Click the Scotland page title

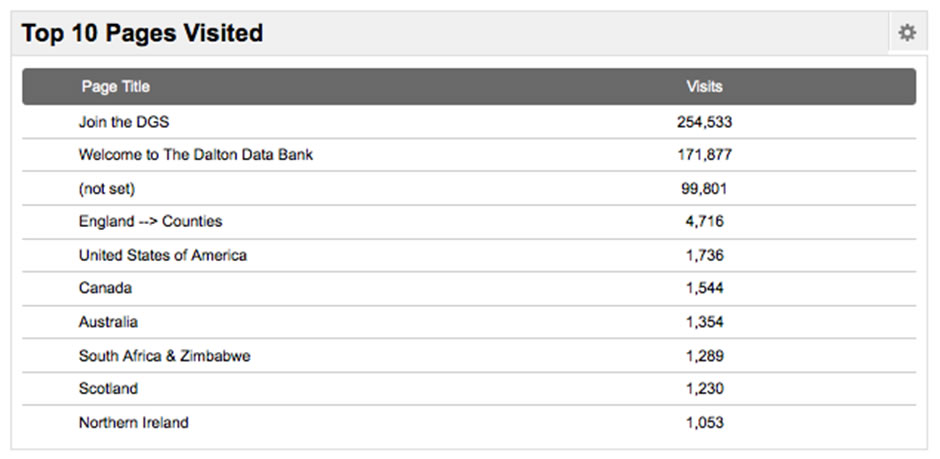click(108, 389)
